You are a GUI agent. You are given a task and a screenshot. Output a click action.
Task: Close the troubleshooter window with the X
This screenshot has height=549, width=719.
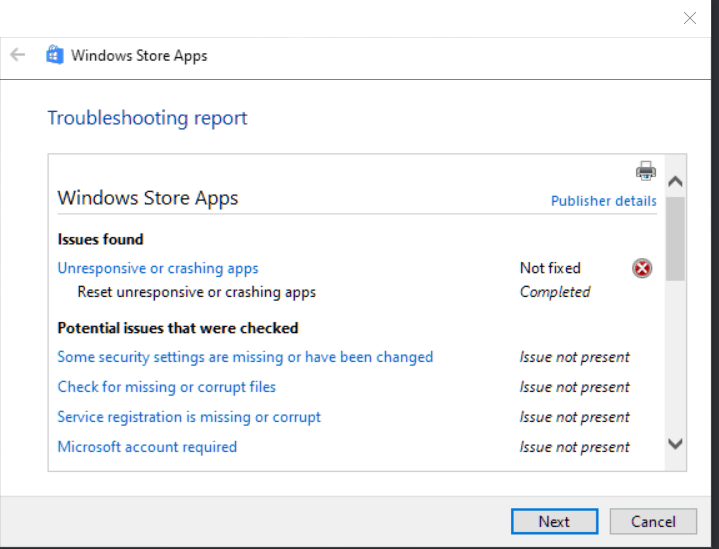click(x=690, y=18)
